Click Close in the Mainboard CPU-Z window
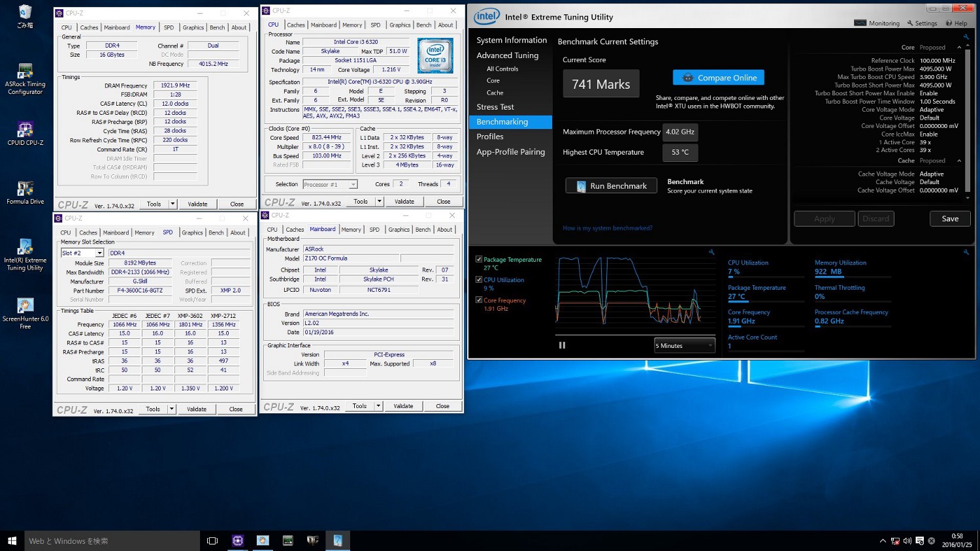The height and width of the screenshot is (551, 980). (442, 406)
